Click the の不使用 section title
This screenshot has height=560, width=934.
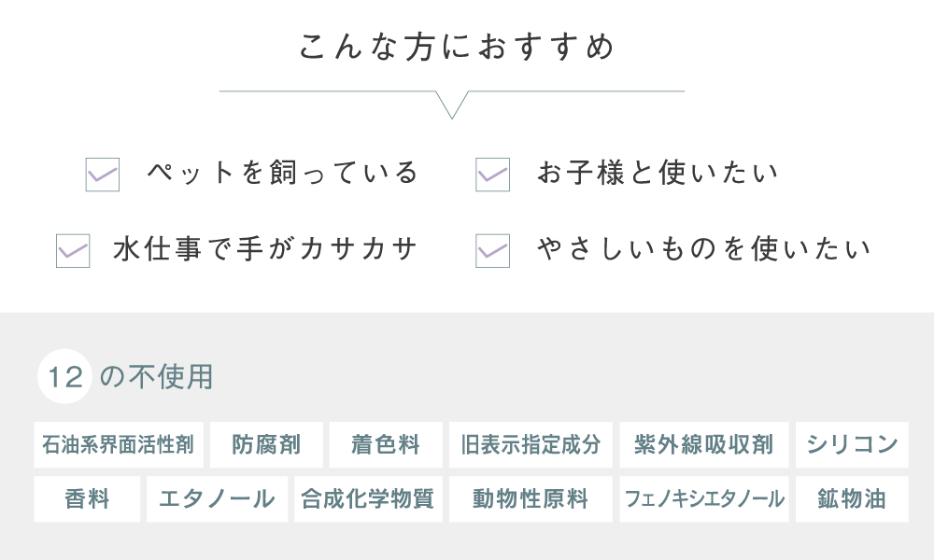pyautogui.click(x=156, y=377)
